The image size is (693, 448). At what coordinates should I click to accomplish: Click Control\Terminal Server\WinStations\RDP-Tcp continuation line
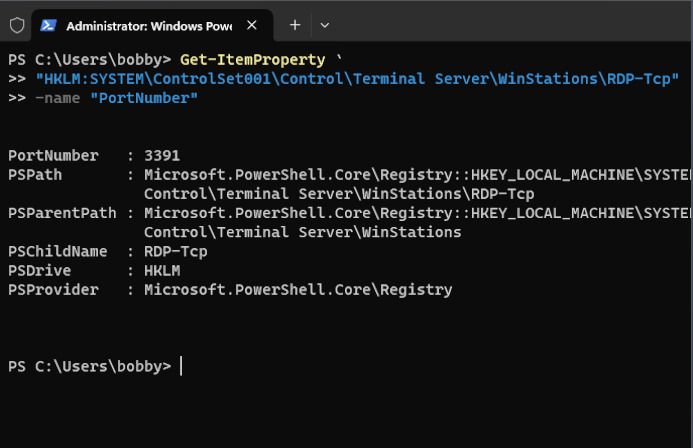(x=339, y=194)
